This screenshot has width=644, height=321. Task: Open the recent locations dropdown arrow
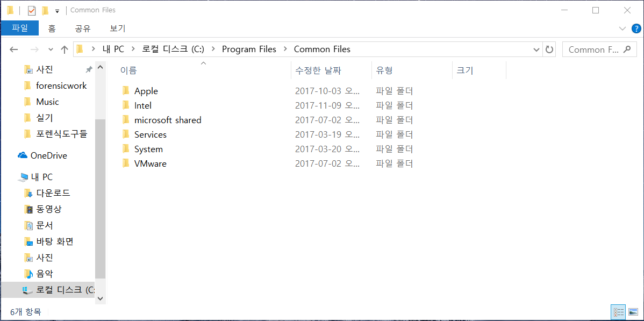[51, 49]
